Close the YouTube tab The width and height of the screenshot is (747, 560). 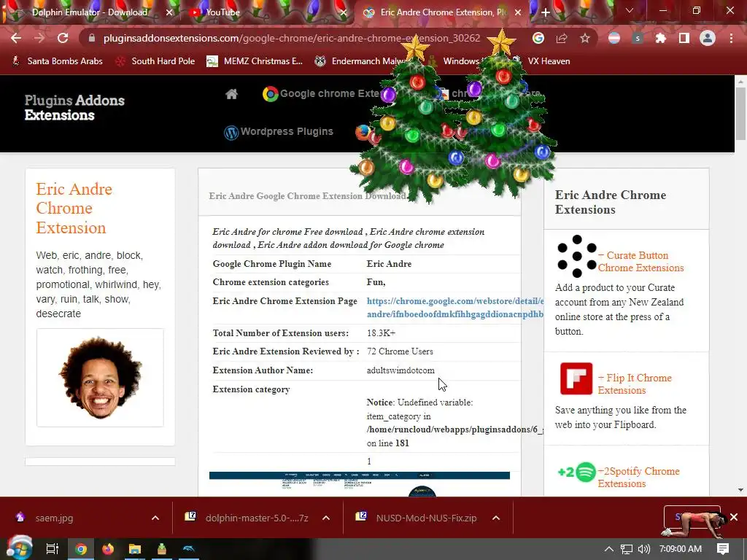(344, 12)
